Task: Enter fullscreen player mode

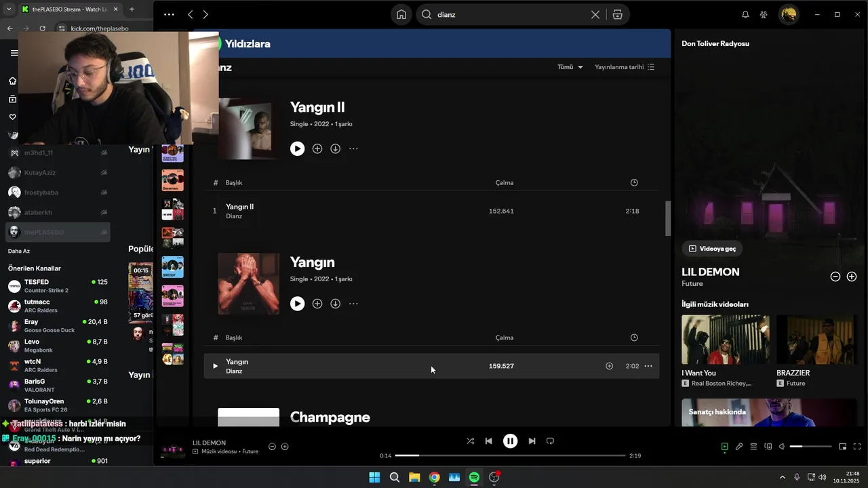Action: coord(857,447)
